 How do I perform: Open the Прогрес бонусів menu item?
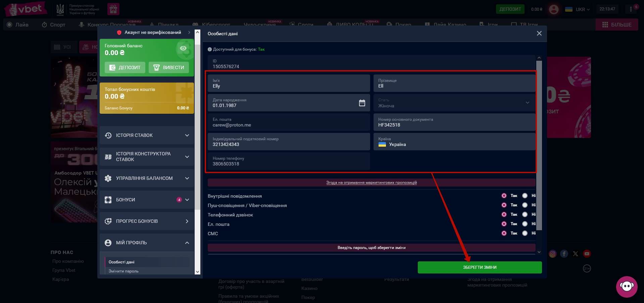[x=147, y=221]
